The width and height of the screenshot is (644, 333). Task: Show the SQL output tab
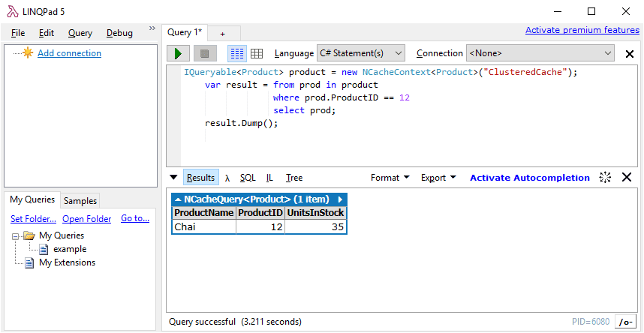(x=248, y=178)
